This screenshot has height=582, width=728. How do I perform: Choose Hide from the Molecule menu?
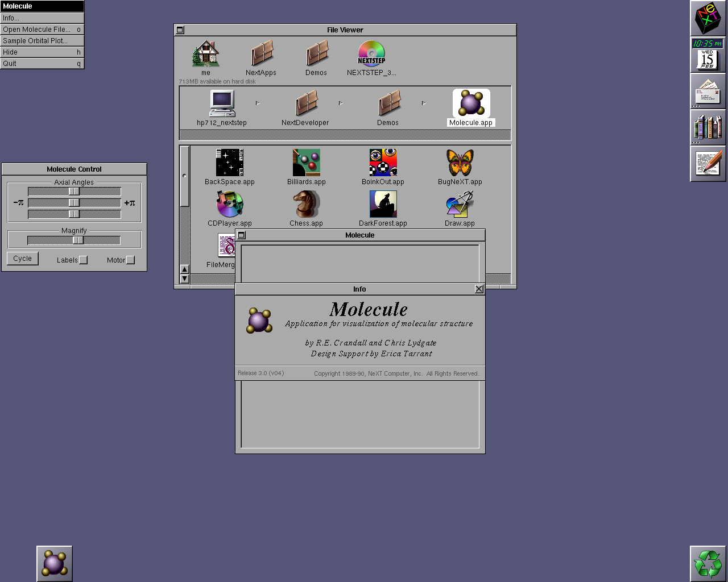click(x=42, y=52)
